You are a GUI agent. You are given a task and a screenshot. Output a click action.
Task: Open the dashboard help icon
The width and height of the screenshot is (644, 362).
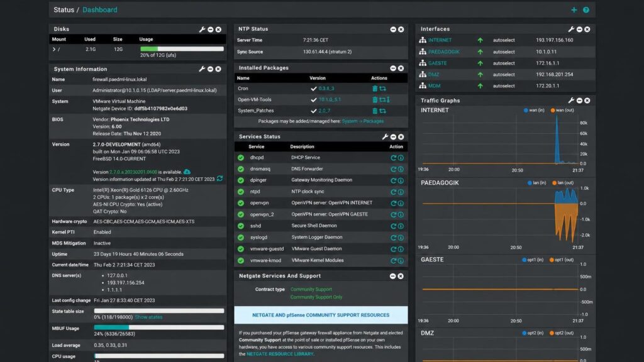pyautogui.click(x=586, y=10)
